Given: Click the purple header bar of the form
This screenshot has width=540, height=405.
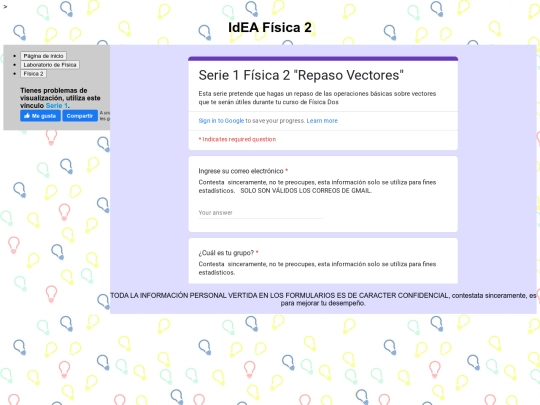Looking at the screenshot, I should pyautogui.click(x=323, y=59).
